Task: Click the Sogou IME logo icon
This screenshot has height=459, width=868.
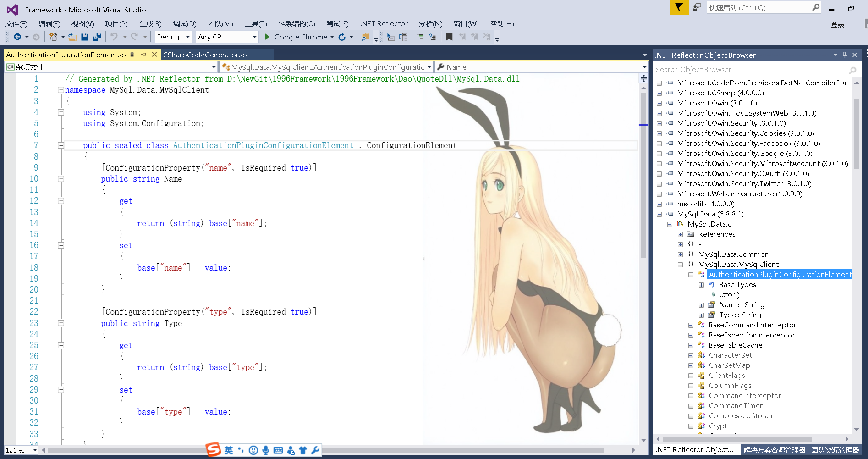Action: coord(213,450)
